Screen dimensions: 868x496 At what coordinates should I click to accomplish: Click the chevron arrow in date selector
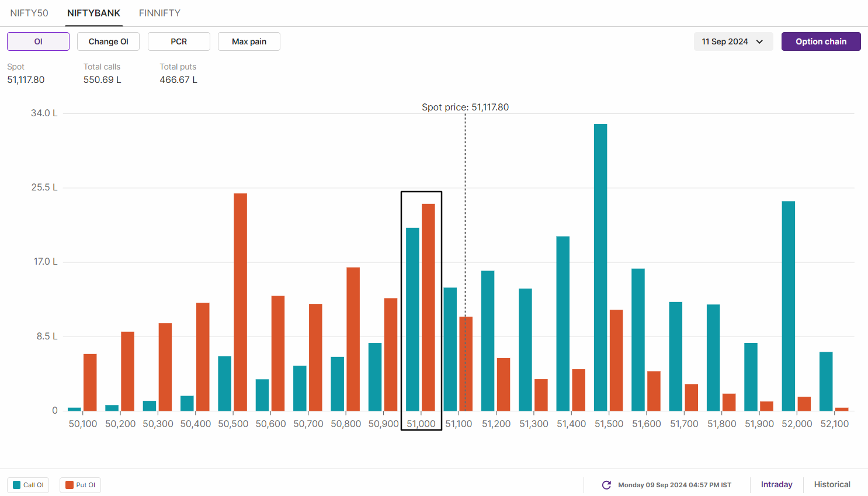(x=759, y=41)
